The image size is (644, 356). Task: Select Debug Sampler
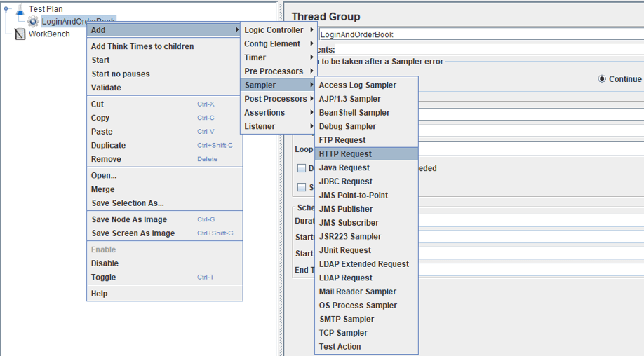(366, 126)
